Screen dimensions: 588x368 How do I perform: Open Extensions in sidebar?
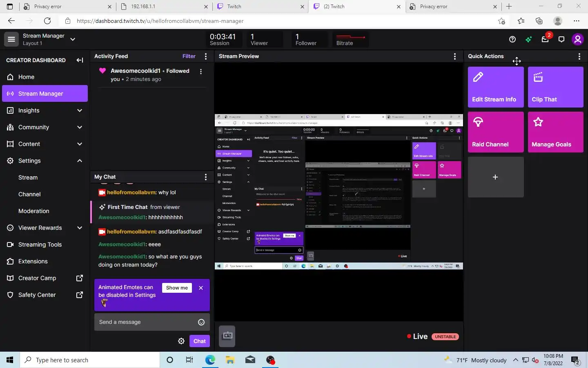pos(45,261)
